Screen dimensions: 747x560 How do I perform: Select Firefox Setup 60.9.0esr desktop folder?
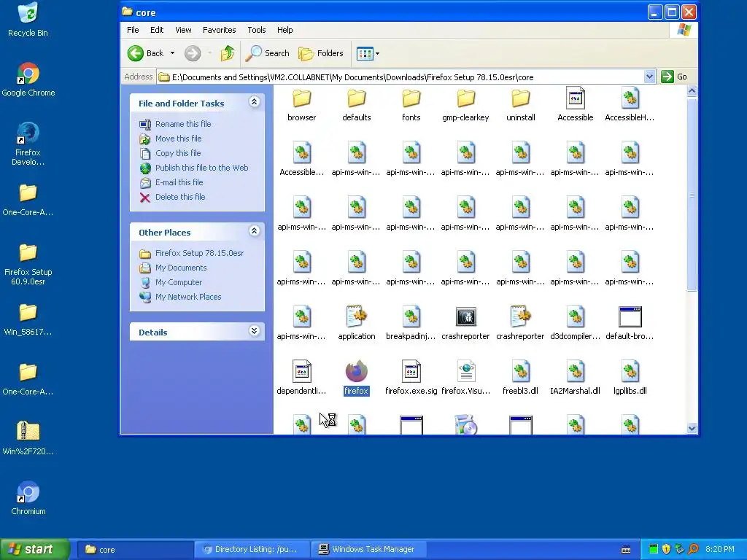(28, 264)
